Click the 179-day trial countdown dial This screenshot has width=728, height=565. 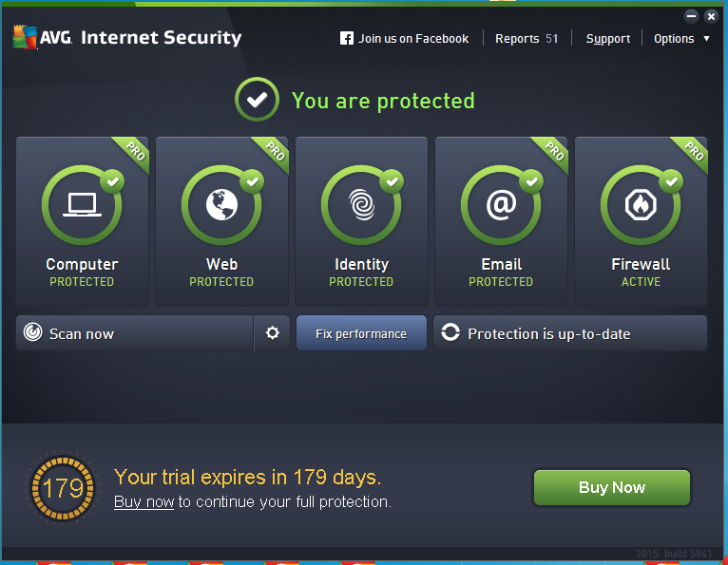(63, 489)
